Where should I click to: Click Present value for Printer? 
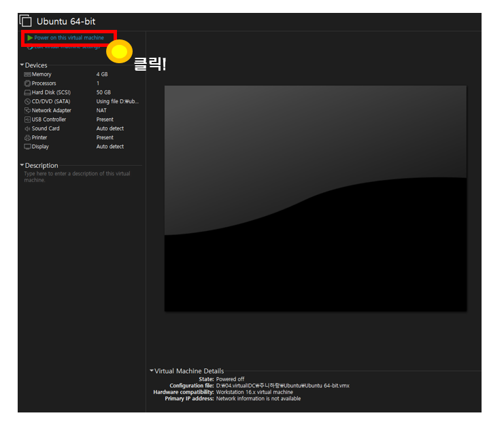[x=105, y=137]
